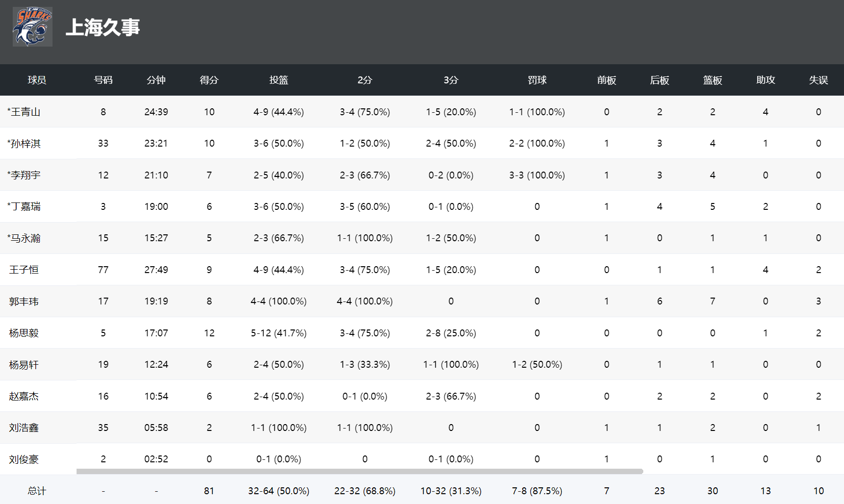Select player 丁嘉瑞 in the table
The width and height of the screenshot is (844, 504).
26,206
